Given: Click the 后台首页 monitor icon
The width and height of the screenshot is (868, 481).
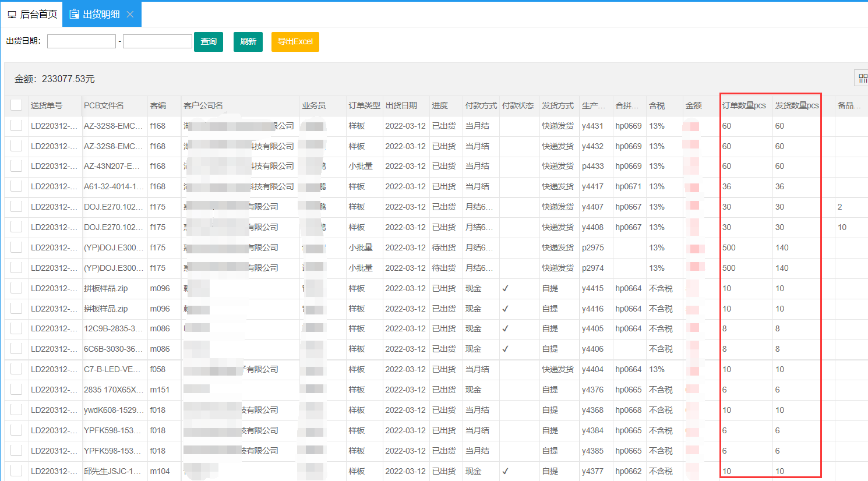Looking at the screenshot, I should [x=12, y=15].
